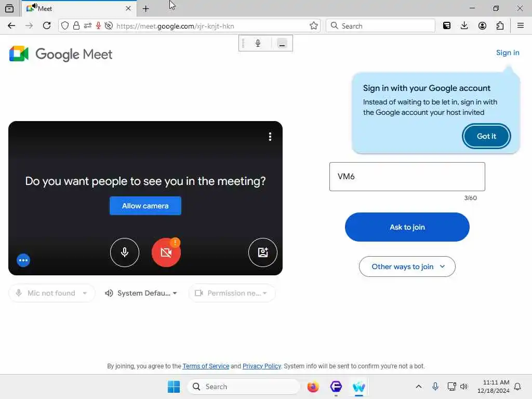The height and width of the screenshot is (399, 532).
Task: Click the address bar URL
Action: [x=175, y=26]
